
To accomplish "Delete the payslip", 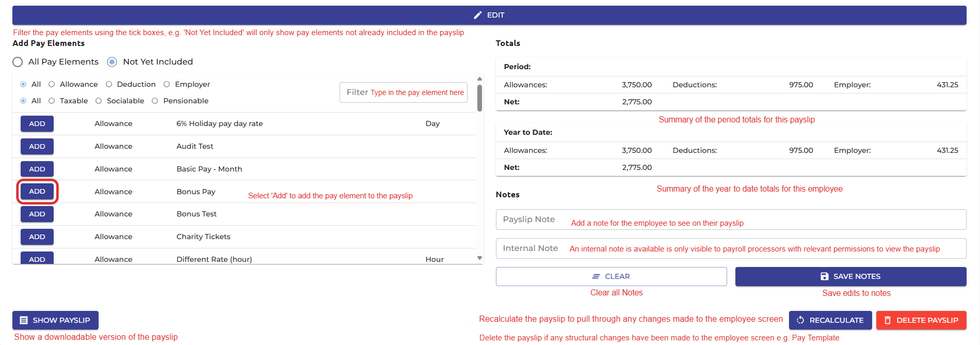I will click(x=921, y=320).
